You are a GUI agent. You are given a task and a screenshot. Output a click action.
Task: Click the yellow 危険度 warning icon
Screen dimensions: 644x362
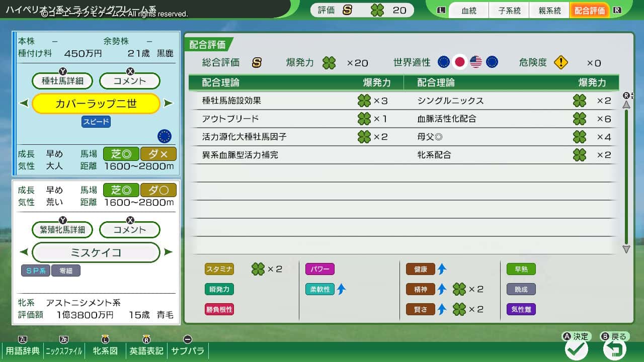[560, 62]
